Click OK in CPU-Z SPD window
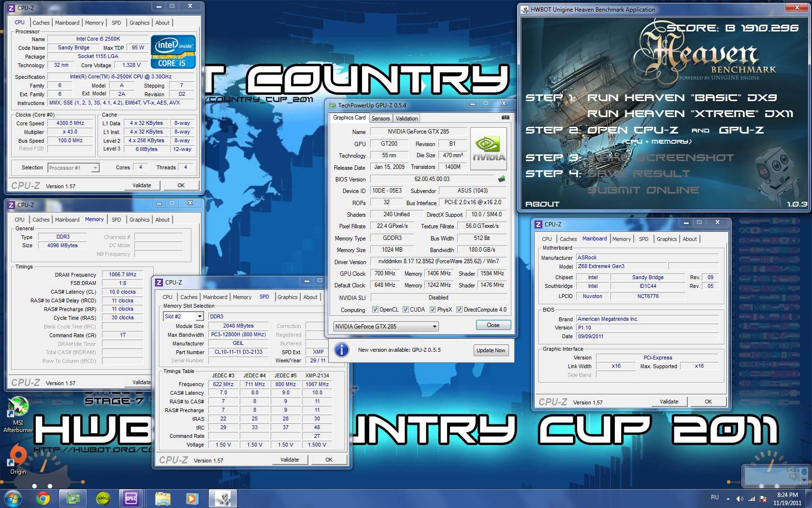 pyautogui.click(x=329, y=460)
